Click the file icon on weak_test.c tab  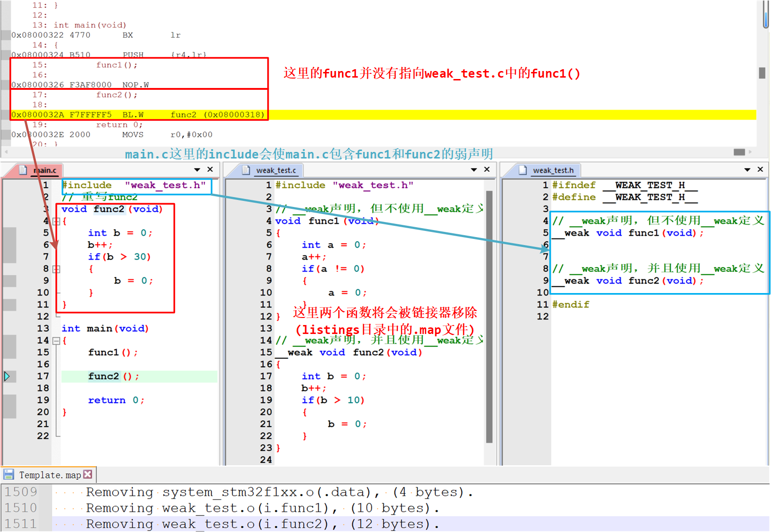pos(246,170)
